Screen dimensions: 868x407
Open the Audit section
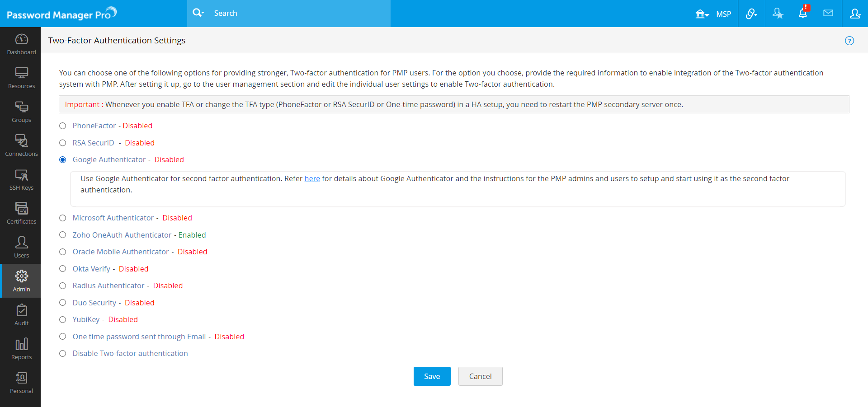[21, 315]
